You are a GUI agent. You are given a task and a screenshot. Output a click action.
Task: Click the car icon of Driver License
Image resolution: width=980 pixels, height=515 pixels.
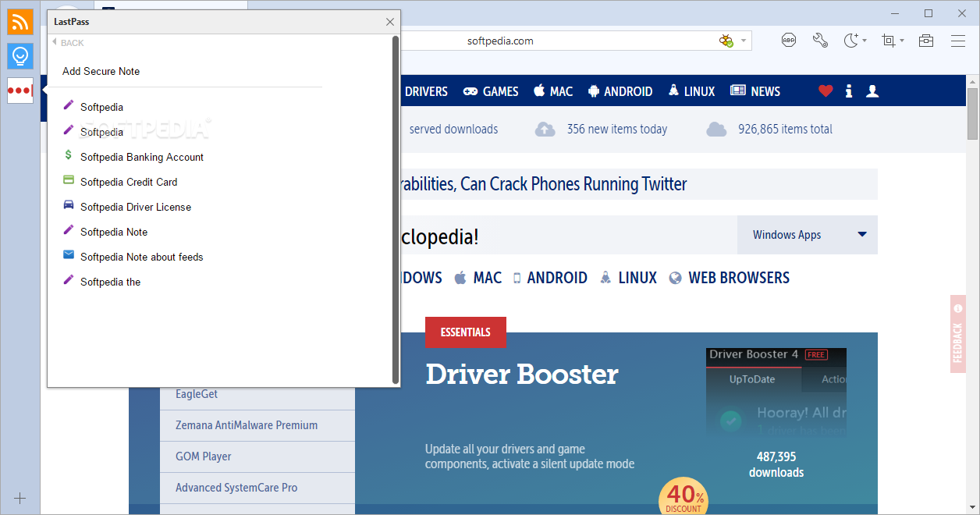pos(69,205)
